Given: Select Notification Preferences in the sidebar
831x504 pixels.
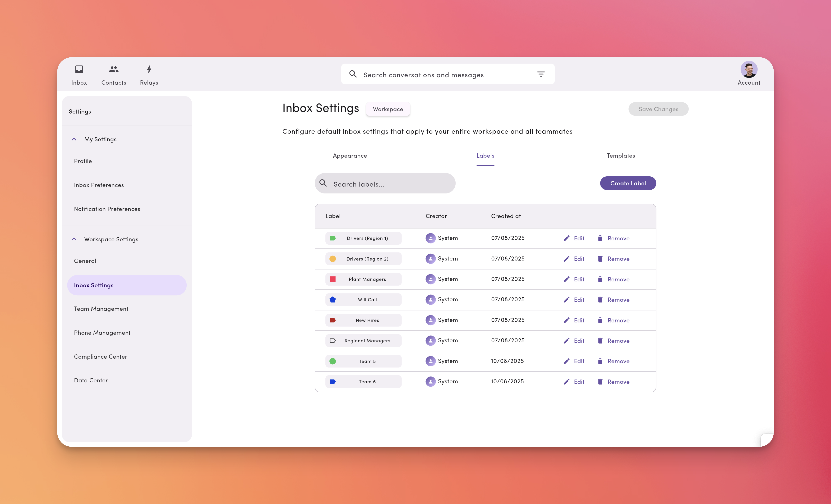Looking at the screenshot, I should click(x=107, y=209).
